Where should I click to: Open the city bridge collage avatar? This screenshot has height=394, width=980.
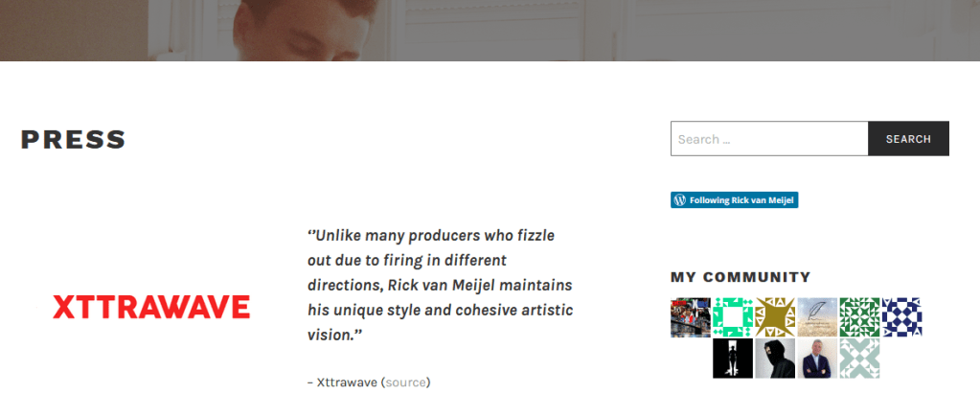point(691,317)
